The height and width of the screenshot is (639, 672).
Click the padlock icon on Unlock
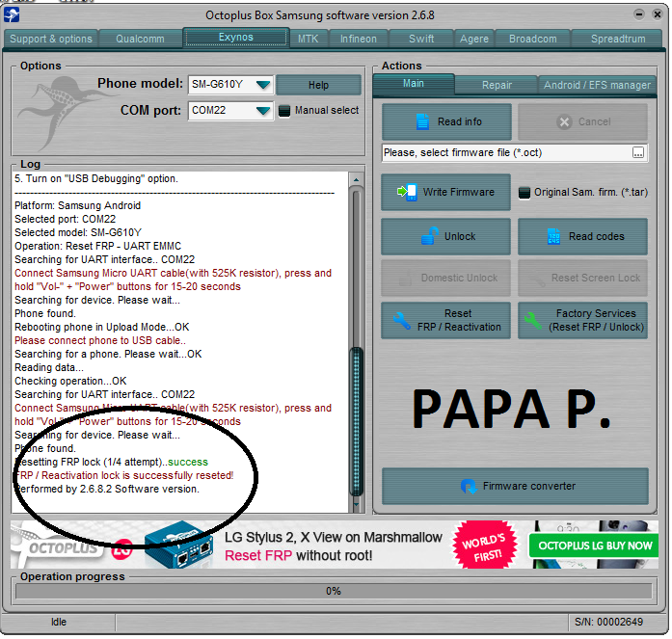point(429,235)
